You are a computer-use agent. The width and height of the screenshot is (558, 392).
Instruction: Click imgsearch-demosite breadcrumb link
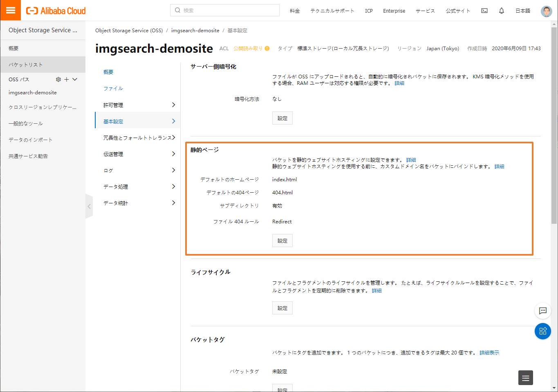[x=195, y=31]
